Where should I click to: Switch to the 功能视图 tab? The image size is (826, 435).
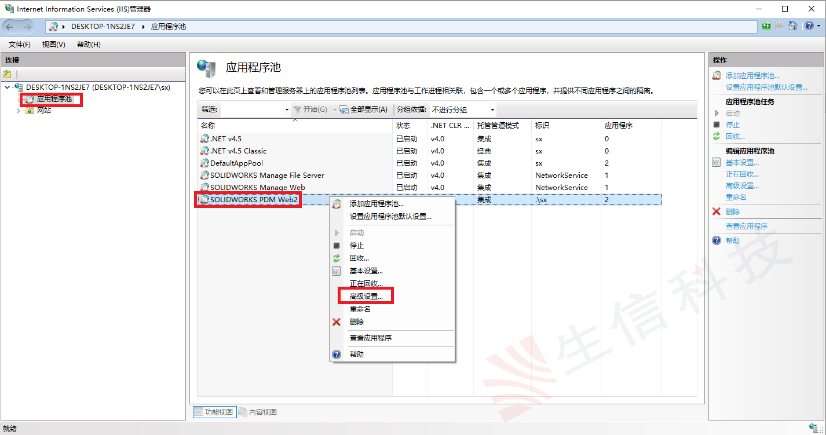click(214, 412)
